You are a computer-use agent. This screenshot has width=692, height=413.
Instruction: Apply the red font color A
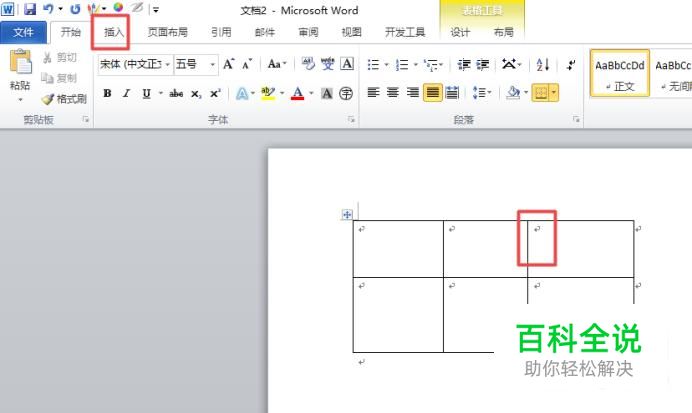(298, 94)
